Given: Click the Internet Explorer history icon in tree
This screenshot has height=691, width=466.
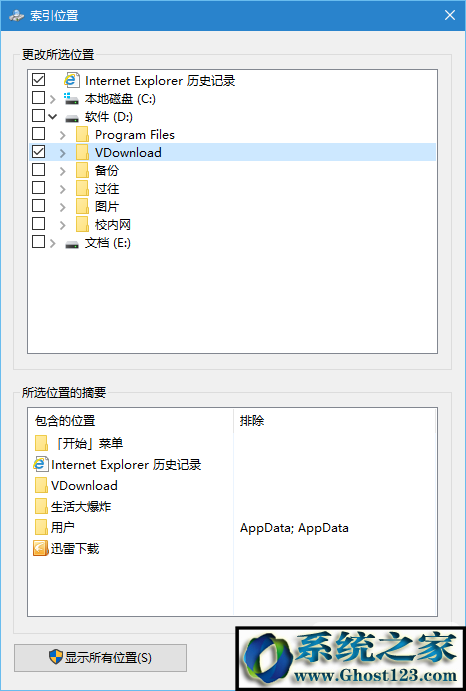Looking at the screenshot, I should click(x=71, y=80).
